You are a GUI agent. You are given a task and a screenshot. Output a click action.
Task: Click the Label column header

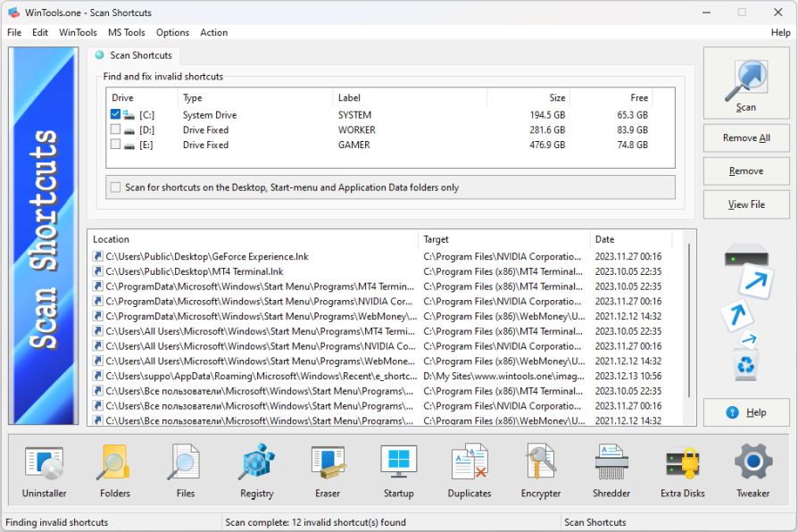click(411, 98)
